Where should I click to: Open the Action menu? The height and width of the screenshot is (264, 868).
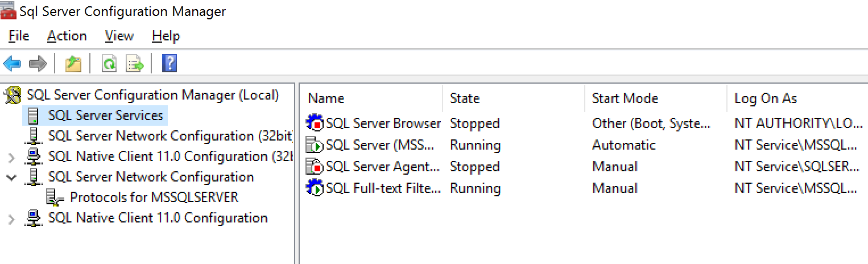pos(67,36)
